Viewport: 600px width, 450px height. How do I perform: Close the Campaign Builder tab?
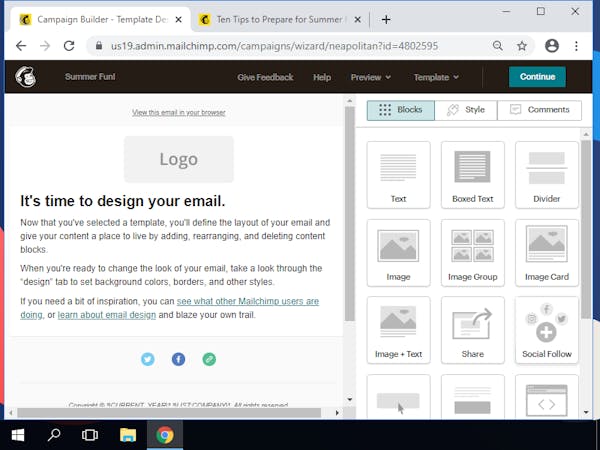pyautogui.click(x=178, y=20)
